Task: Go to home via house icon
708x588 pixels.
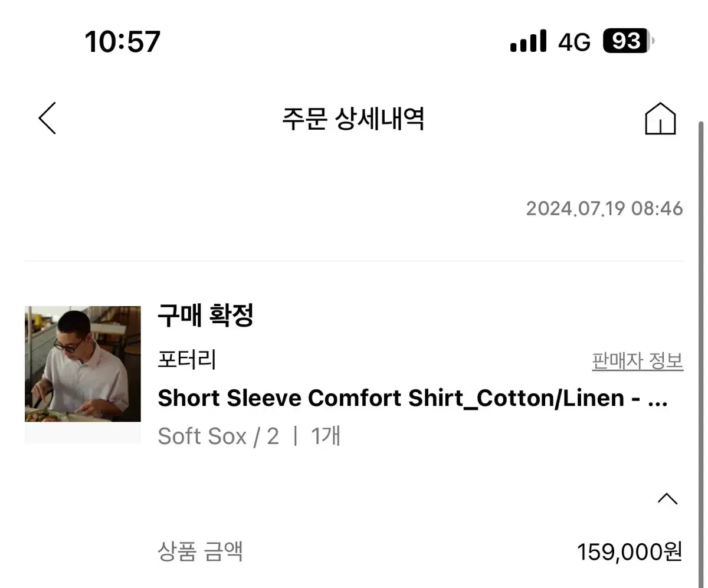Action: click(x=660, y=119)
